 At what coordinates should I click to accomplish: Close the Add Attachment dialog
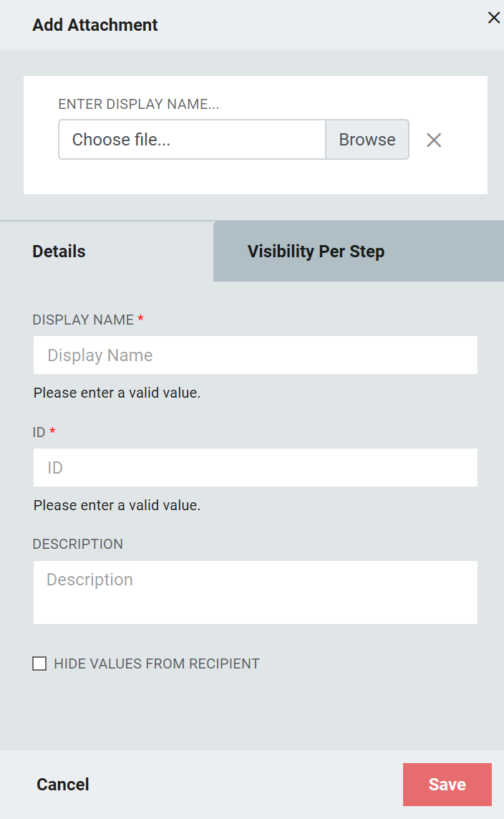[493, 18]
